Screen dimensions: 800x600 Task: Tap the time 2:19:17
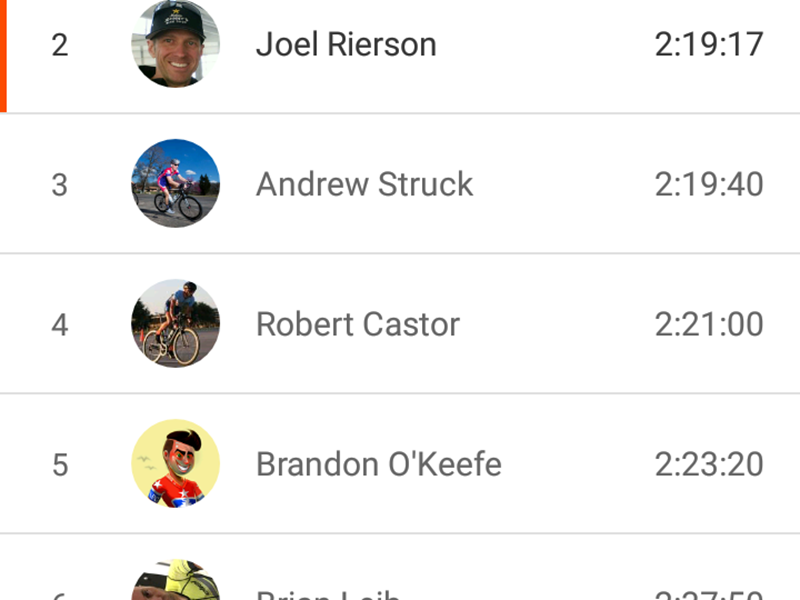pyautogui.click(x=709, y=44)
